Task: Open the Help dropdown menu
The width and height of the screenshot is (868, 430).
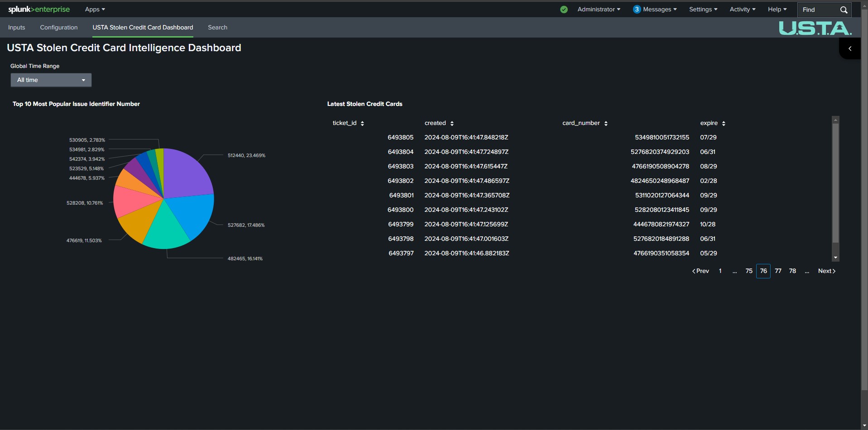Action: (x=777, y=10)
